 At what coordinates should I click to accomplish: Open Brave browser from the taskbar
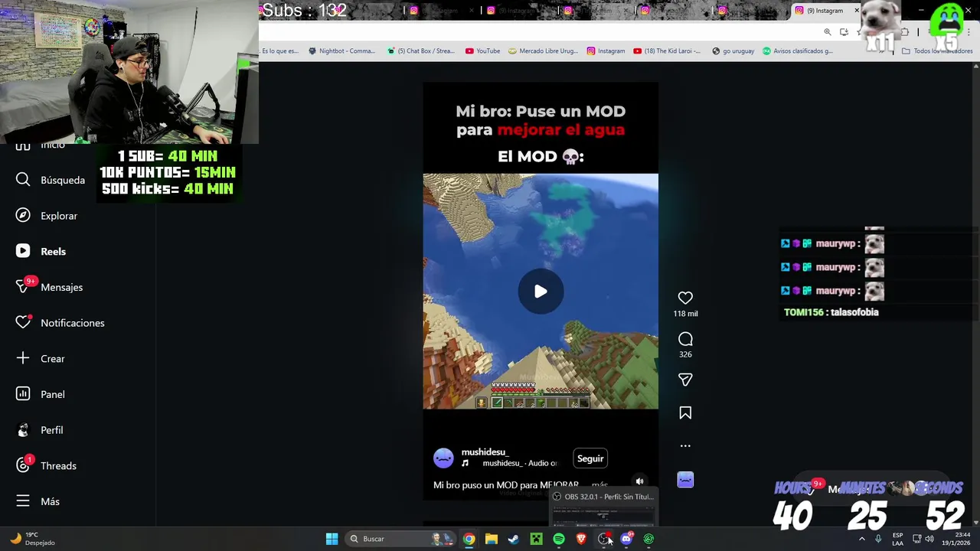coord(581,539)
